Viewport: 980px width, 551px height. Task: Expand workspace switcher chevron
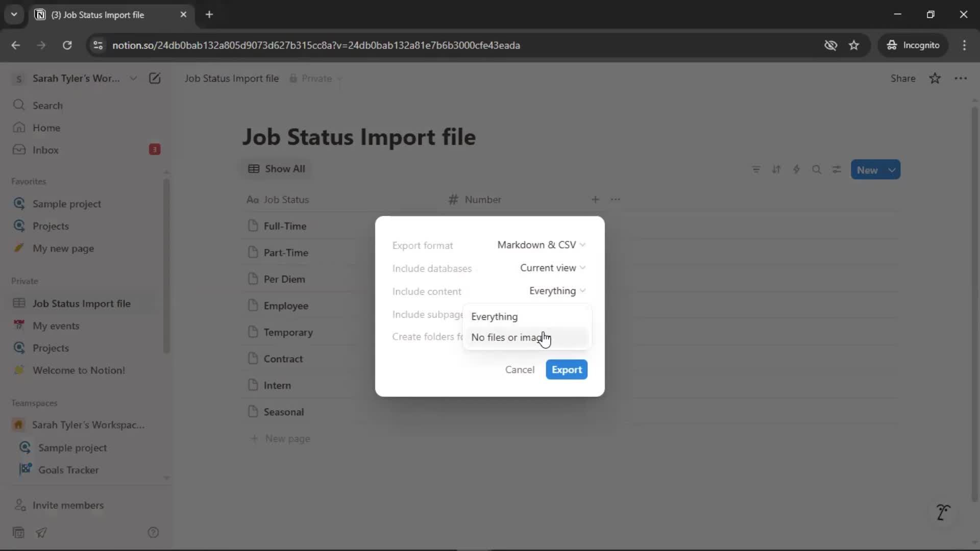coord(133,78)
